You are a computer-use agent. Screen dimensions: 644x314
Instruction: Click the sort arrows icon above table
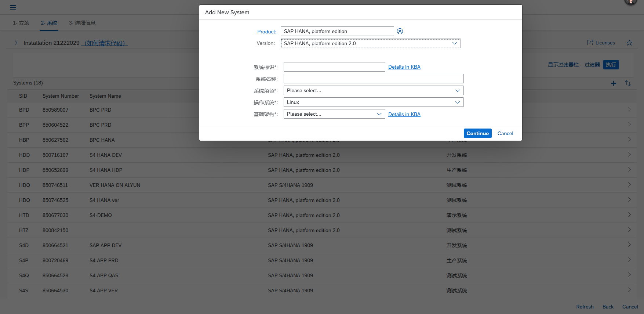click(x=628, y=83)
